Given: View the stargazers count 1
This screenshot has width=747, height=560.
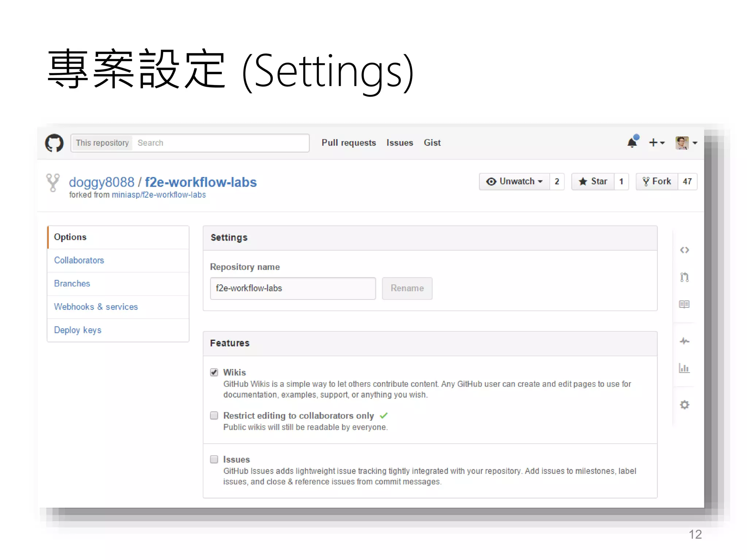Looking at the screenshot, I should point(622,182).
